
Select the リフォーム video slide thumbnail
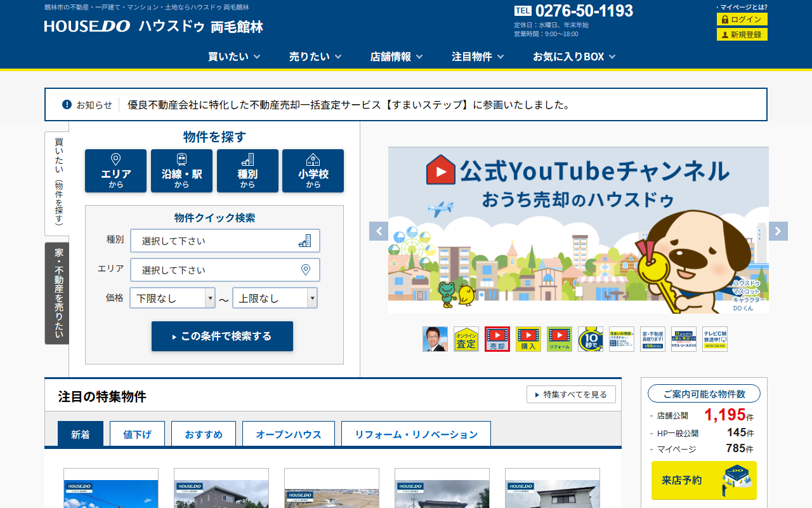click(560, 339)
